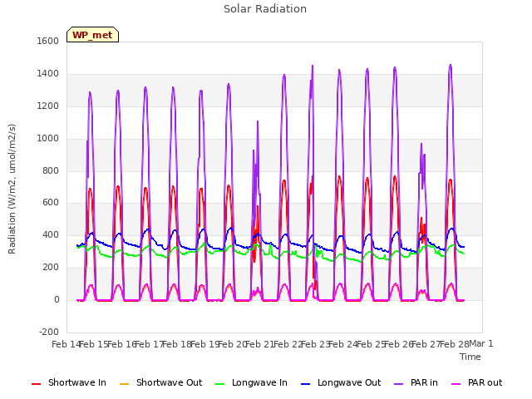532x399 pixels.
Task: Click the blue Longwave Out legend swatch
Action: tap(305, 384)
